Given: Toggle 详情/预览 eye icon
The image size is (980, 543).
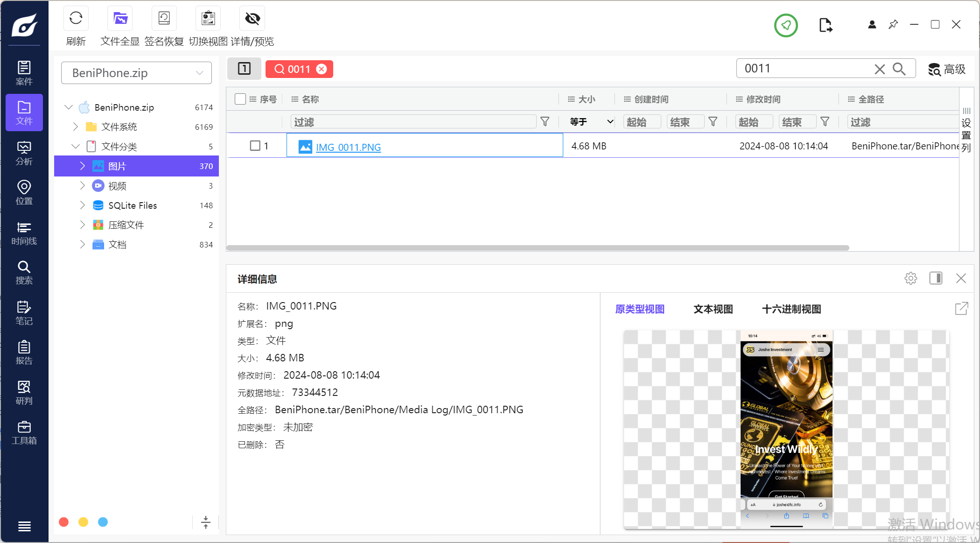Looking at the screenshot, I should point(252,19).
